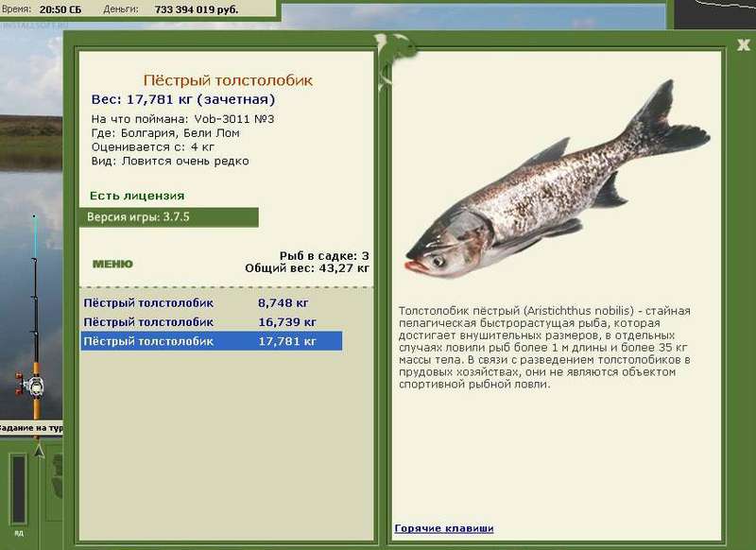Viewport: 756px width, 550px height.
Task: Click the Где: Болгария, Бели Лом line
Action: tap(165, 133)
